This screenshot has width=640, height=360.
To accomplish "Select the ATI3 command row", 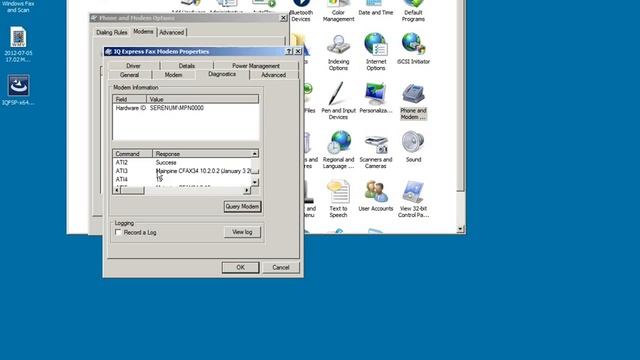I will click(182, 171).
